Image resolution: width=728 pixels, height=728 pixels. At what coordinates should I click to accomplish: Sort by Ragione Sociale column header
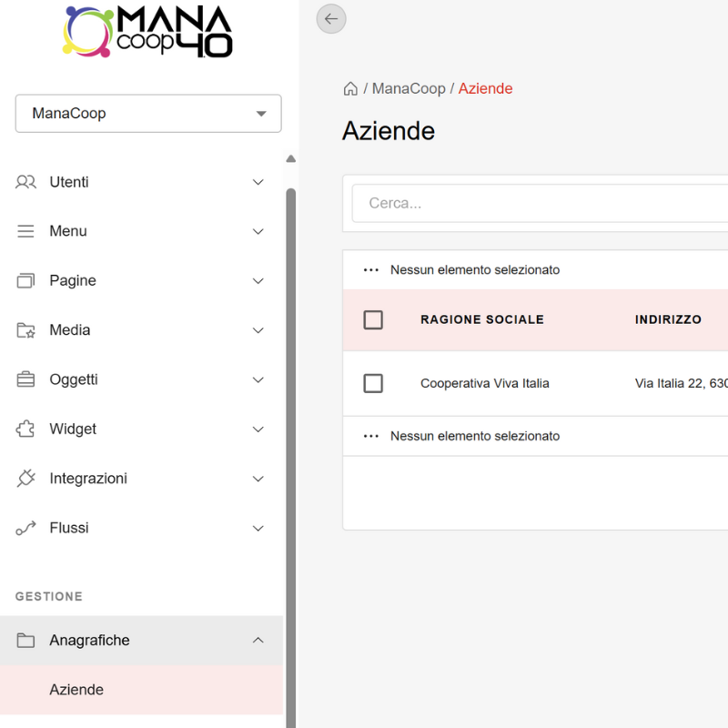click(x=482, y=319)
